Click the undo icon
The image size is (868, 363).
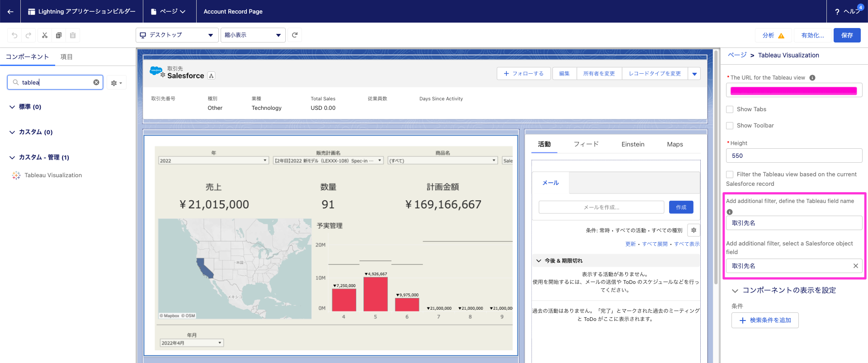click(x=14, y=35)
